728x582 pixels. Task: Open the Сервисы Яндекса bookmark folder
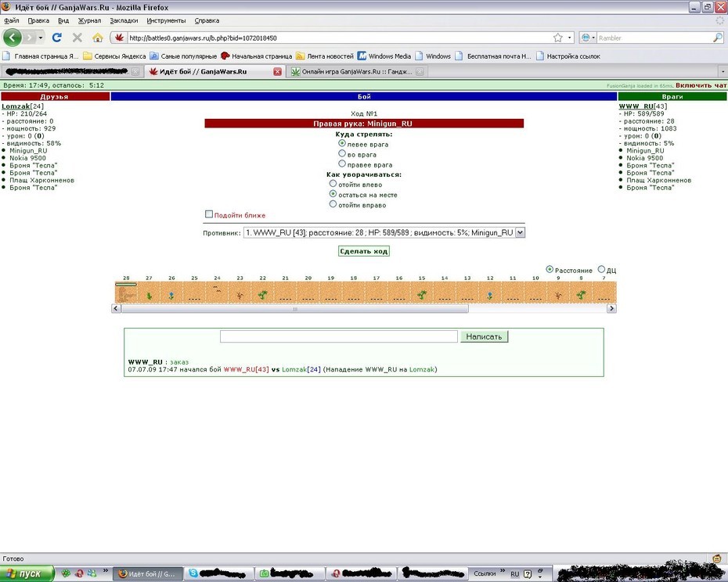(114, 56)
